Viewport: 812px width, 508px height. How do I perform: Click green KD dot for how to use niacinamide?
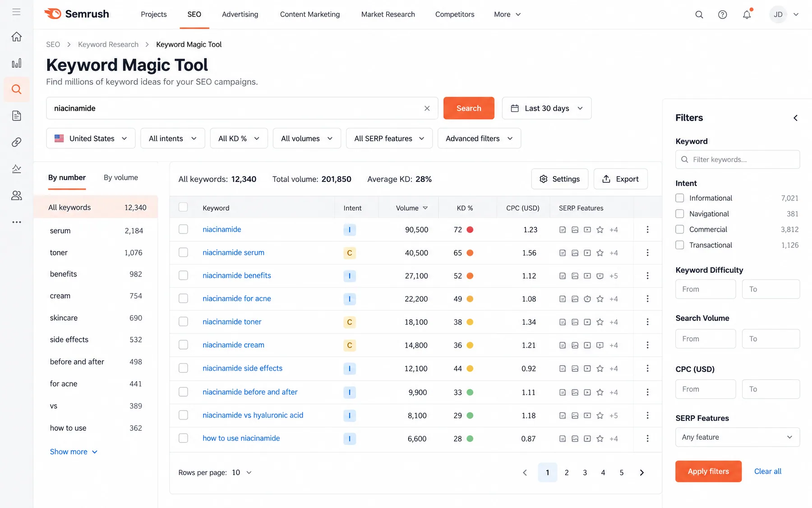(470, 438)
